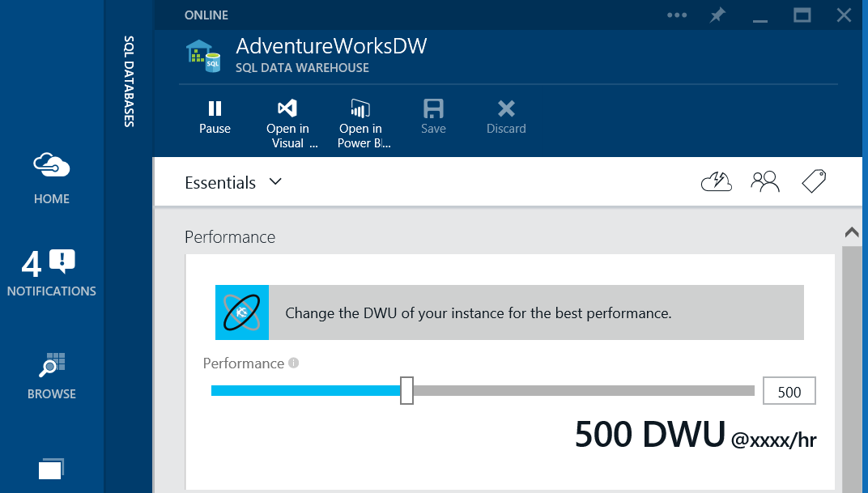Click the windows stack icon in sidebar
The image size is (868, 493).
pyautogui.click(x=51, y=470)
